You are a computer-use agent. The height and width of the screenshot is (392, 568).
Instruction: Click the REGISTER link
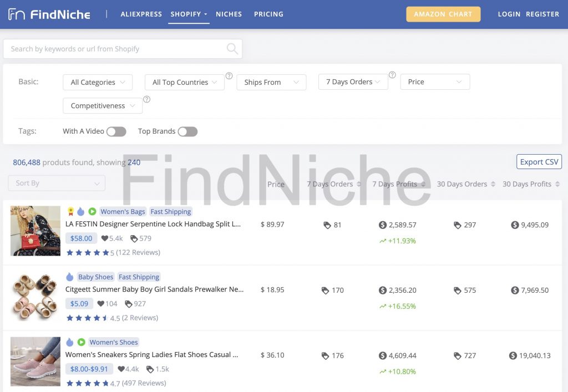tap(542, 14)
